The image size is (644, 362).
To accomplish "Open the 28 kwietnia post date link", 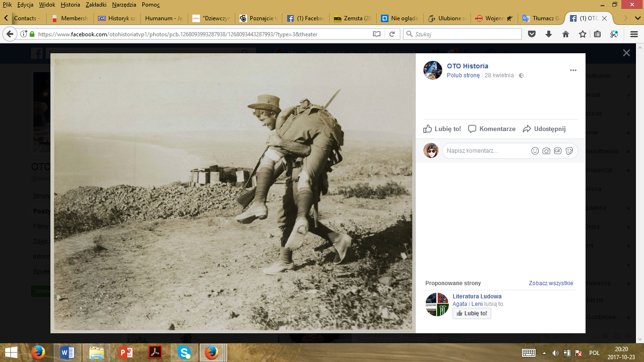I will 499,75.
